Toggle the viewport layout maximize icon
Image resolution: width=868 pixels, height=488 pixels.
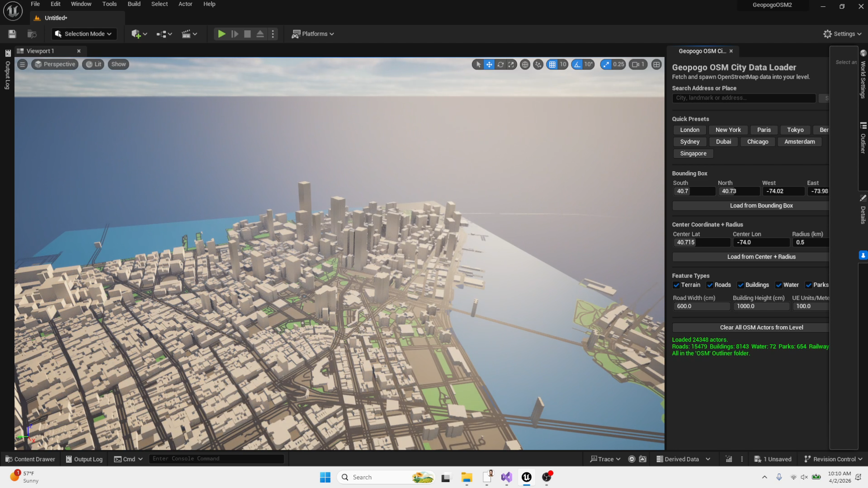tap(656, 65)
